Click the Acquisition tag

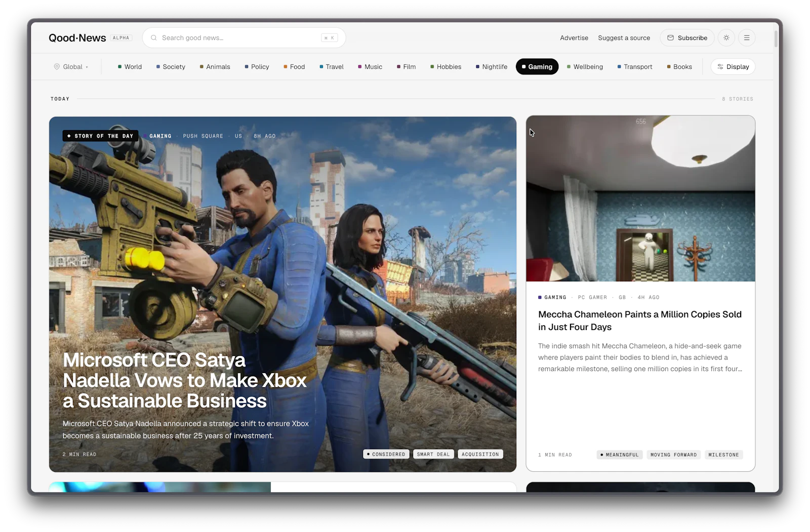pyautogui.click(x=480, y=455)
